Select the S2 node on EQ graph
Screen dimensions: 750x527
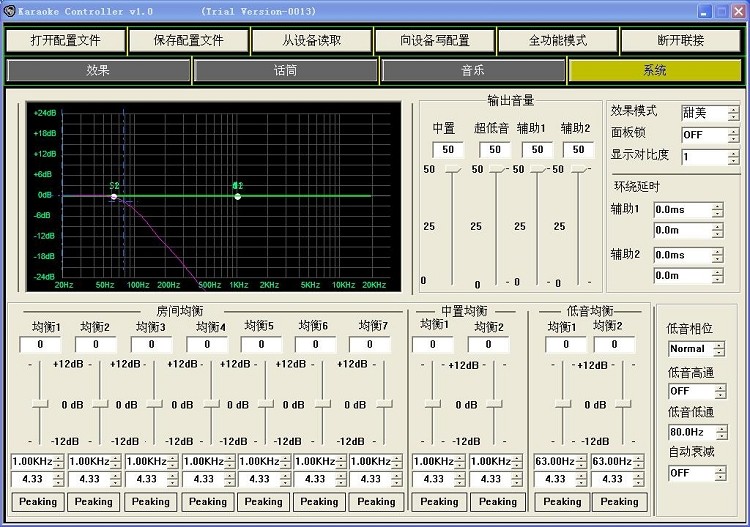click(x=114, y=197)
